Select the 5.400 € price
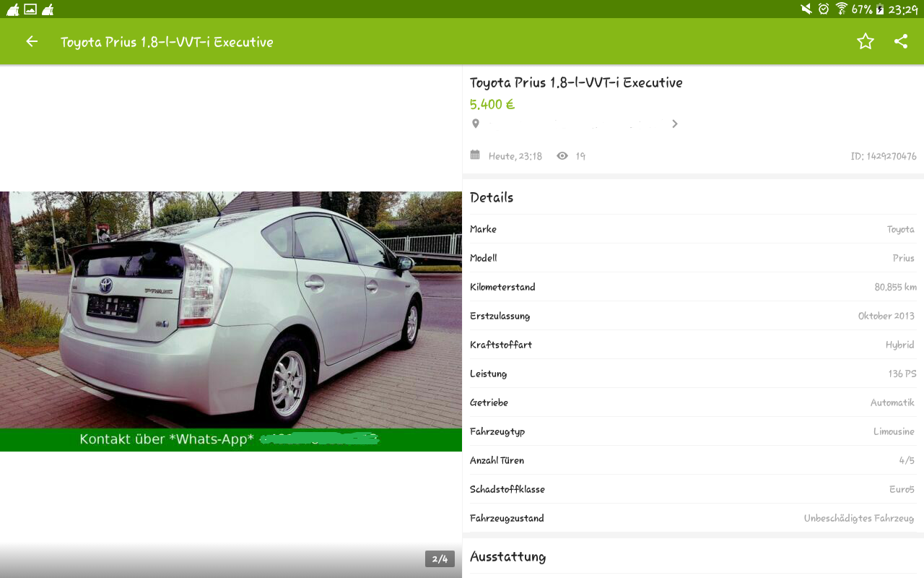This screenshot has width=924, height=578. (x=492, y=104)
